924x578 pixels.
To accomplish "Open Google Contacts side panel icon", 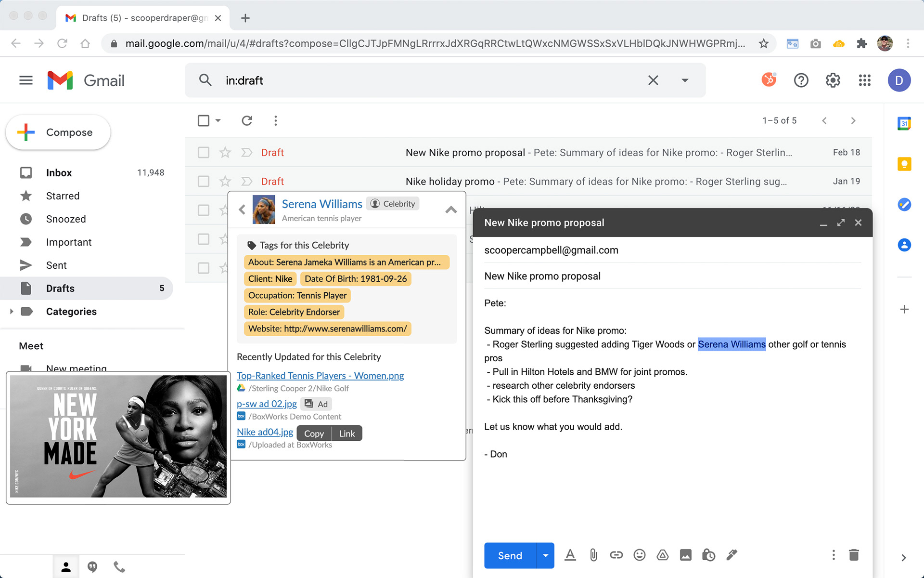I will 904,245.
